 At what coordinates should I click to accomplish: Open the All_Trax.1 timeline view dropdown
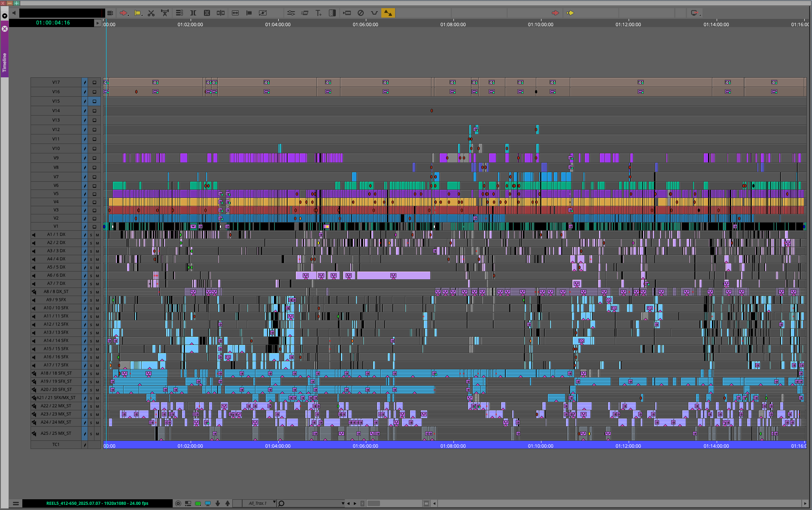[274, 503]
